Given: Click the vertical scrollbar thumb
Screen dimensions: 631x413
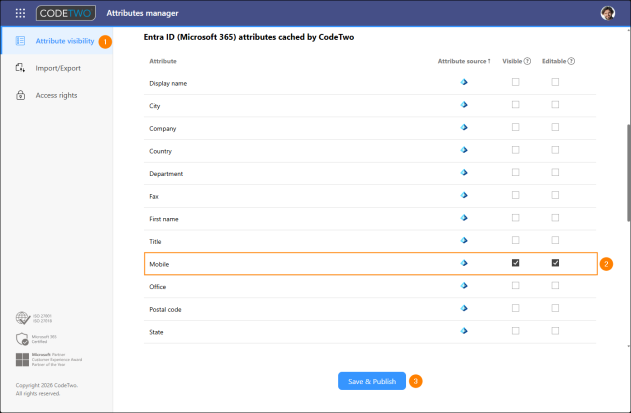Looking at the screenshot, I should [628, 173].
